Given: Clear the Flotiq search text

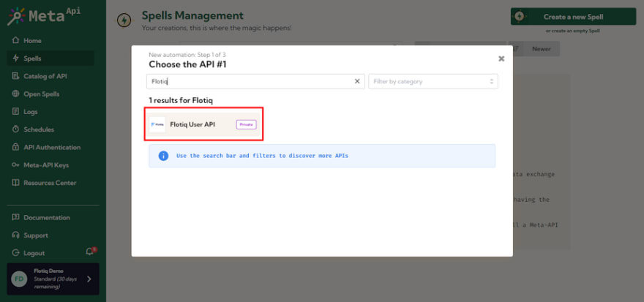Looking at the screenshot, I should pos(357,81).
